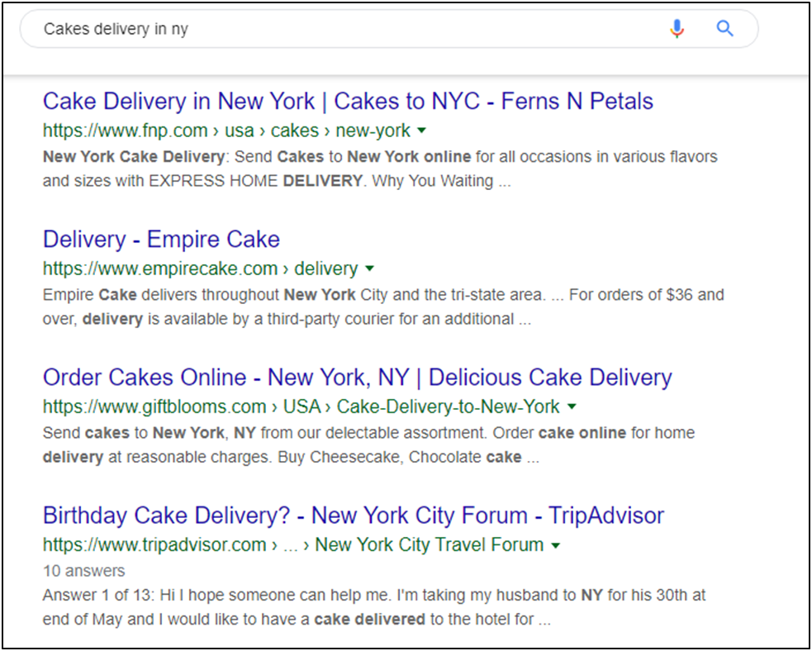Click the blue search magnifier icon

(x=725, y=28)
